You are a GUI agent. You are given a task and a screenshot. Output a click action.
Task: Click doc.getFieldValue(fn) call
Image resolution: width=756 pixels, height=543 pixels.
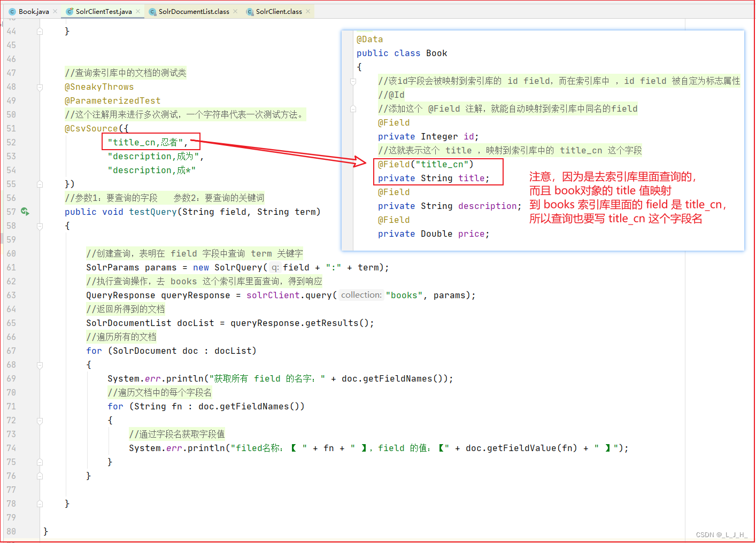(x=522, y=448)
